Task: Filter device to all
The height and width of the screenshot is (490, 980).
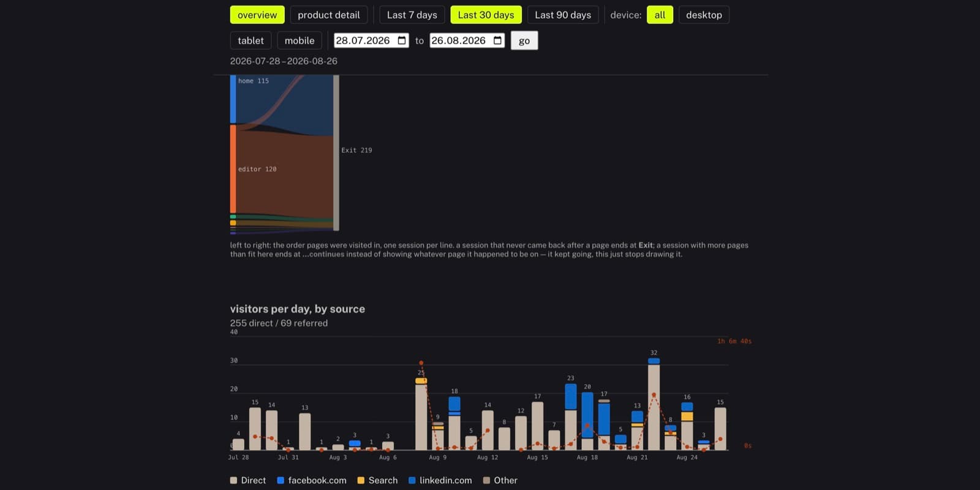Action: click(x=660, y=15)
